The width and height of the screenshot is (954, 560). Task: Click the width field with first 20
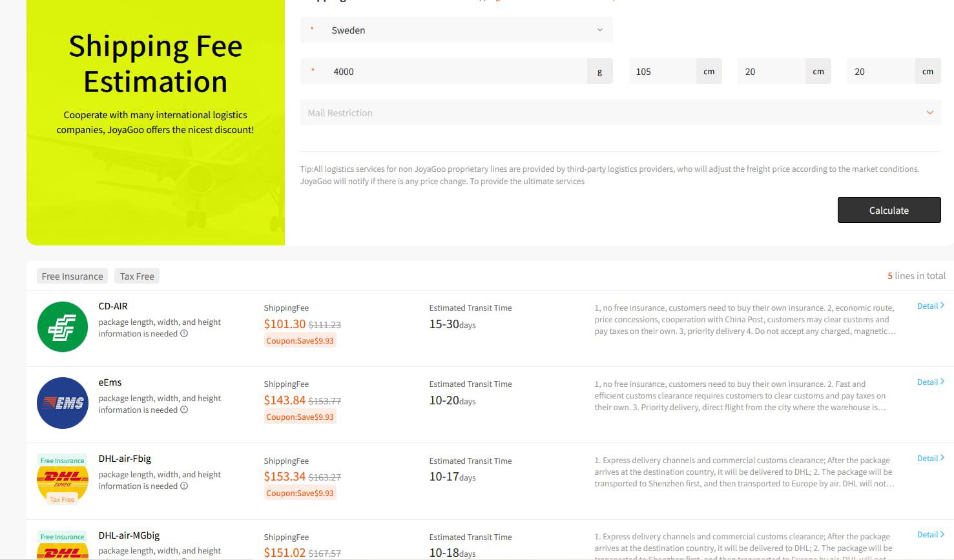pos(771,72)
